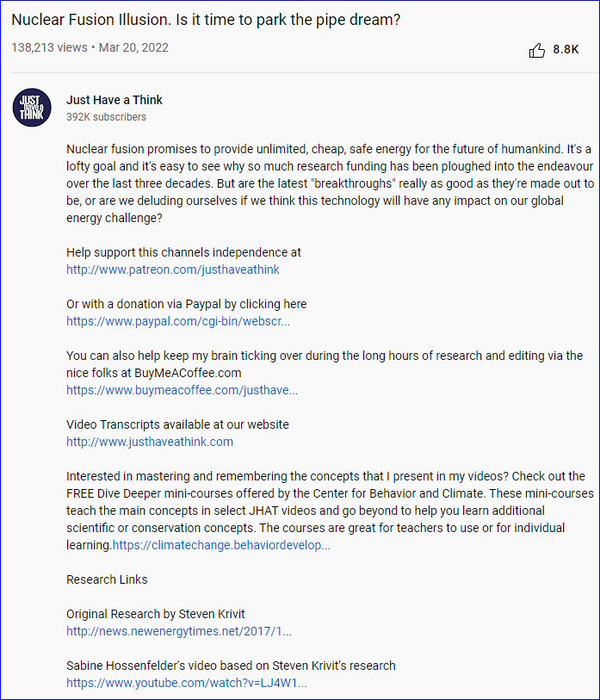Open the Patreon justhaveathink link
The image size is (600, 700).
point(173,269)
